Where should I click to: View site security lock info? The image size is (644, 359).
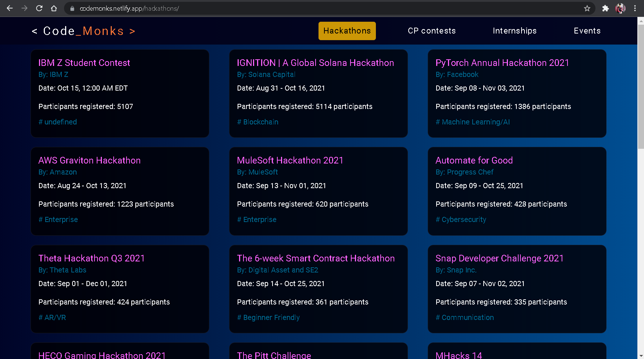(x=72, y=8)
